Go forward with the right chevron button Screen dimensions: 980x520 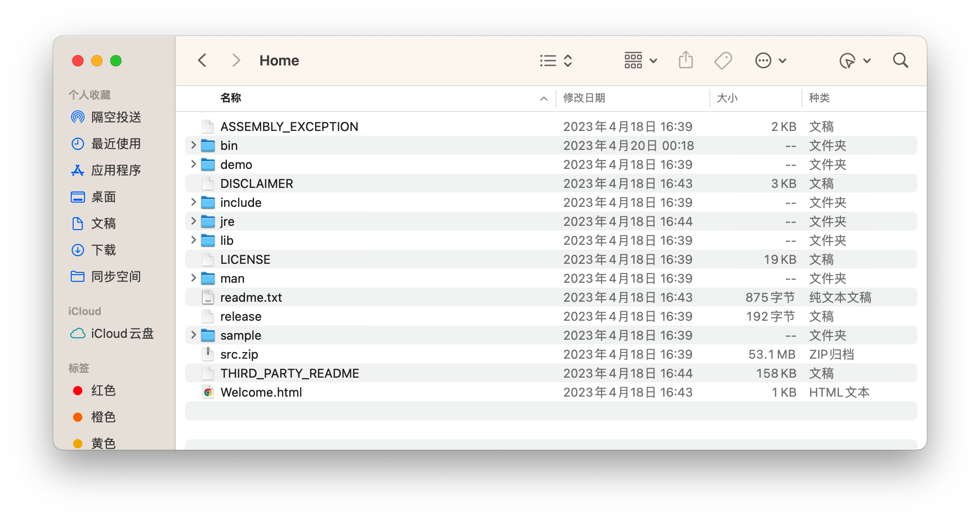[x=236, y=61]
